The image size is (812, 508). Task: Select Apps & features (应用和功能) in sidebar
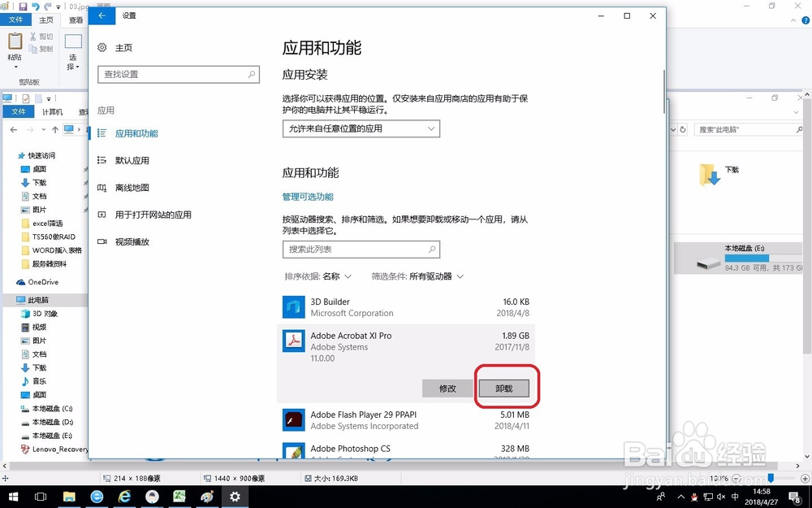(136, 133)
